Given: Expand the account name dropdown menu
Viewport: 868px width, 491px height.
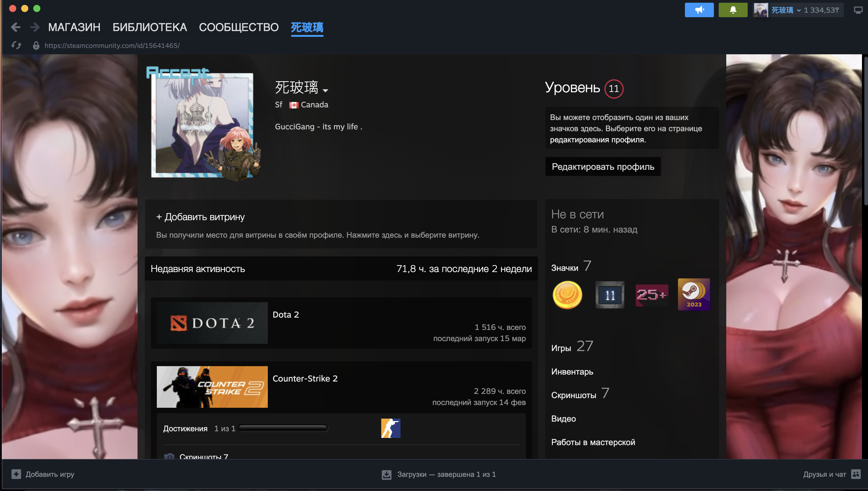Looking at the screenshot, I should [798, 10].
